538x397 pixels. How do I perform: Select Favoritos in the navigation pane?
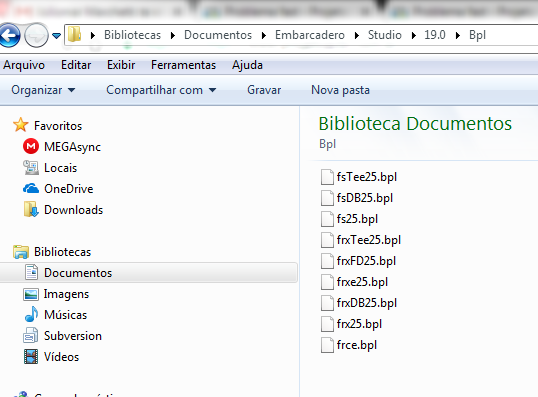click(x=58, y=126)
